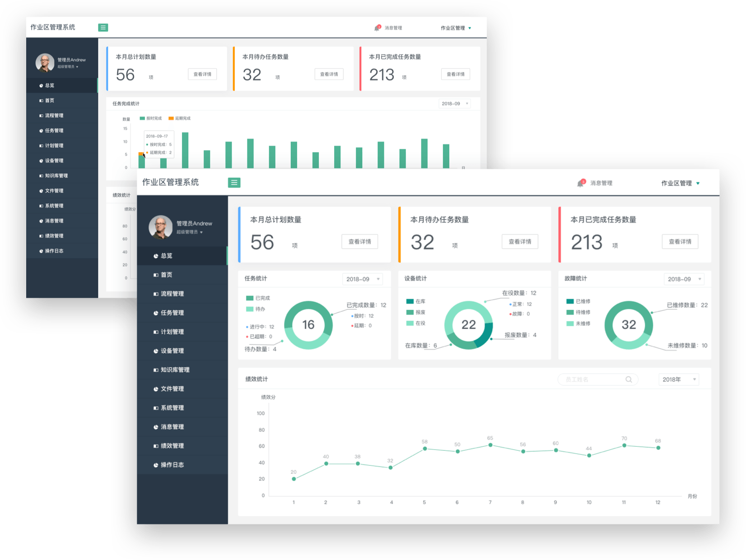Toggle the 报废 legend in 设备统计 chart
746x560 pixels.
click(x=415, y=312)
